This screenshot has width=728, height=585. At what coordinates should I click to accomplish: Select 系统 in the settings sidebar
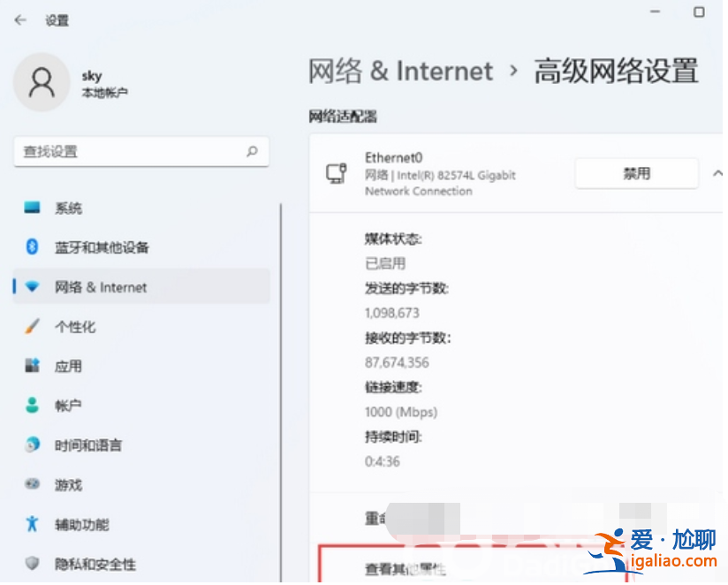coord(68,208)
